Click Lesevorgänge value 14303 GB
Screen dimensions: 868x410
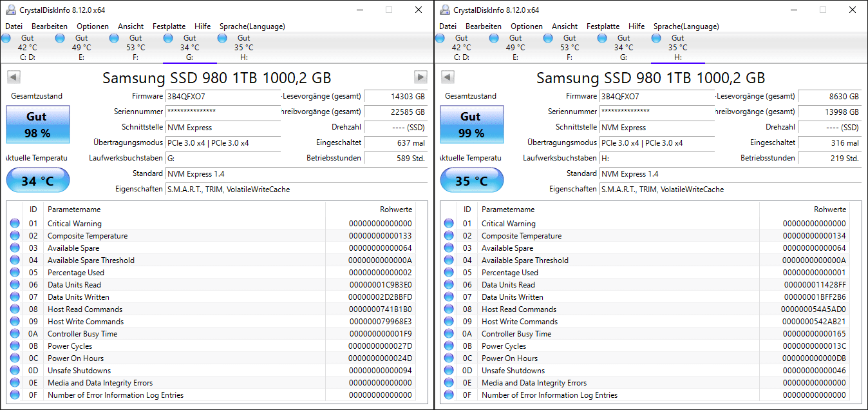395,96
